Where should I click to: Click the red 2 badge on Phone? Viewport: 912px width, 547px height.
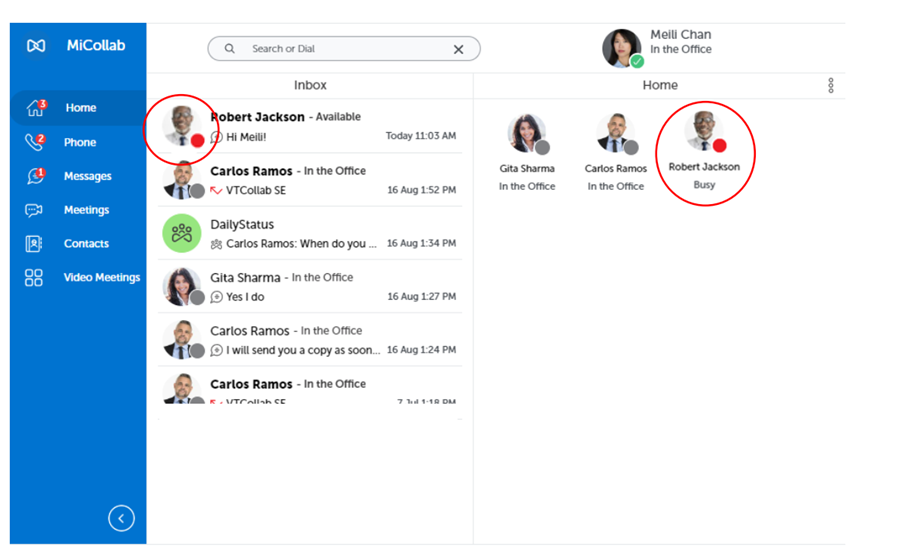[41, 138]
